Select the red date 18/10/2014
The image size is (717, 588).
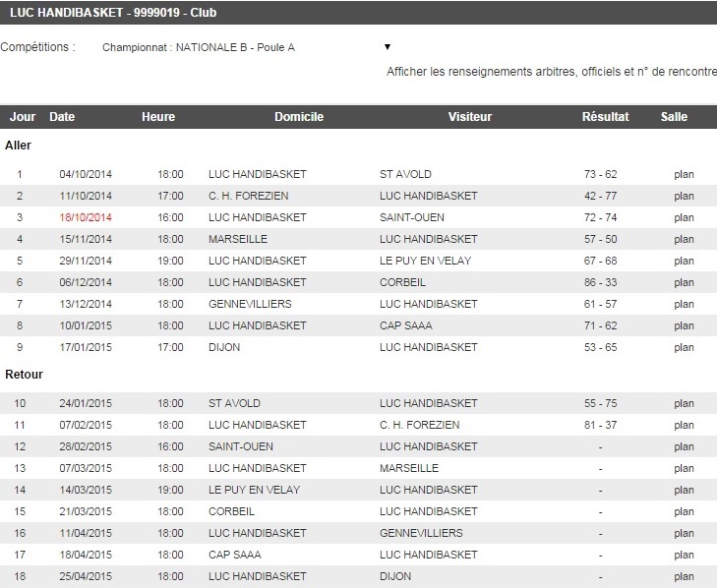(x=86, y=217)
